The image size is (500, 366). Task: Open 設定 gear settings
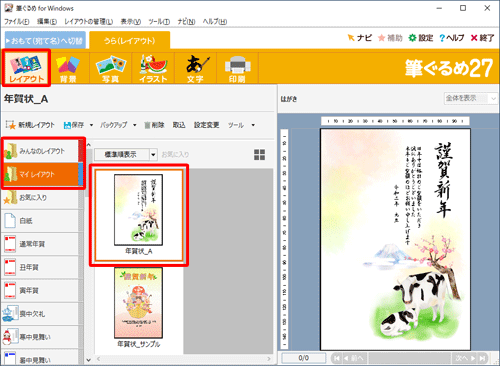pos(412,38)
